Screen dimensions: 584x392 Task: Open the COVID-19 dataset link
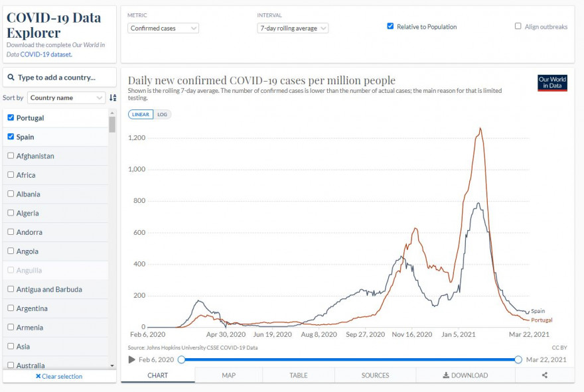click(x=46, y=54)
